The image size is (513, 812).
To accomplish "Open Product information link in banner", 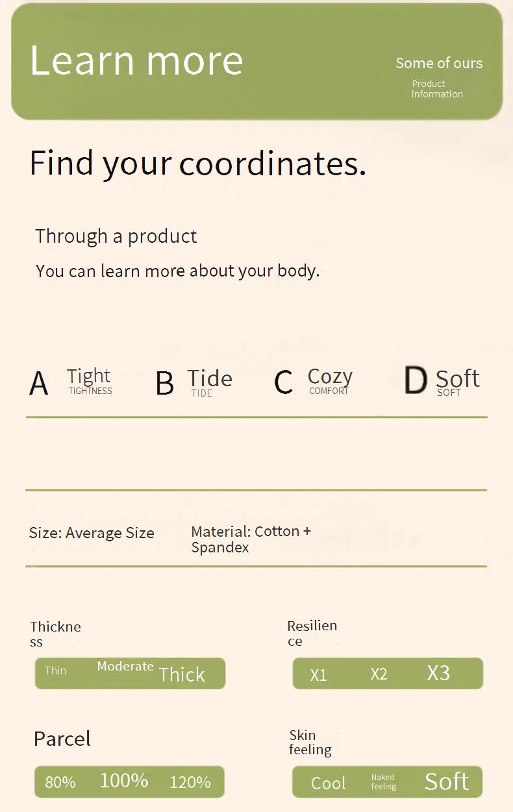I will click(x=437, y=89).
